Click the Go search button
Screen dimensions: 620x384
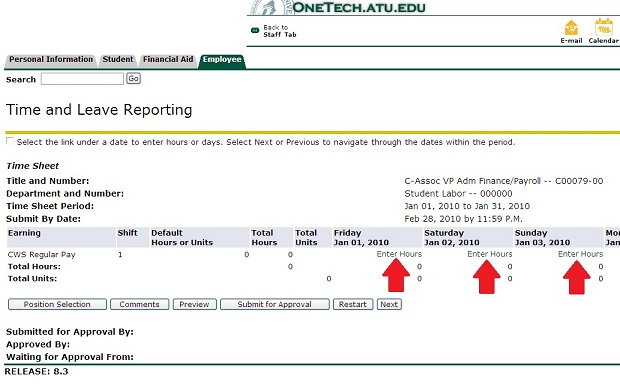point(133,78)
